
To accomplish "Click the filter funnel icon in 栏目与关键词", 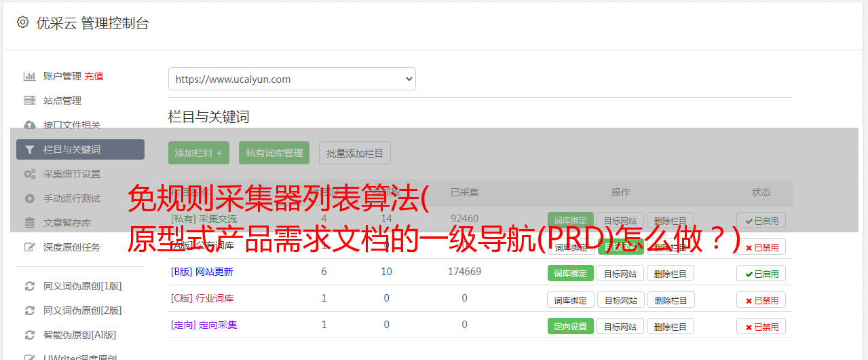I will click(x=29, y=149).
